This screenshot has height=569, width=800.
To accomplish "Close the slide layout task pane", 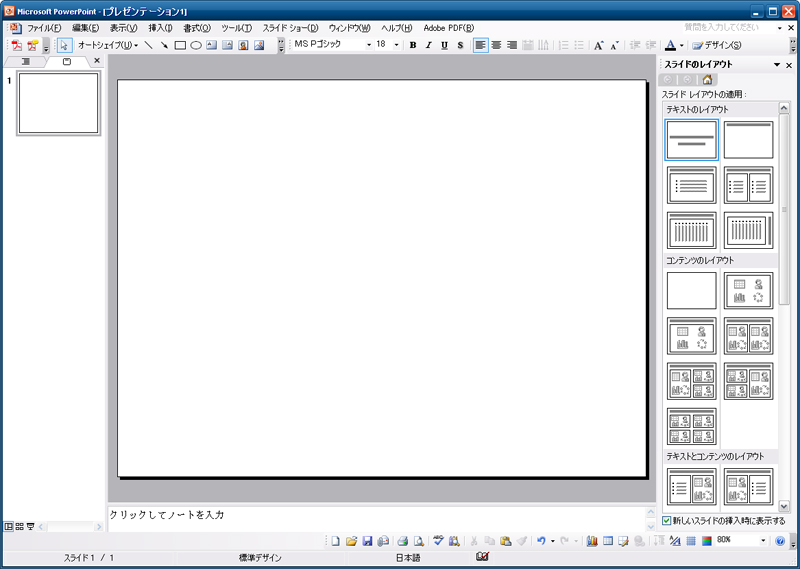I will (789, 65).
